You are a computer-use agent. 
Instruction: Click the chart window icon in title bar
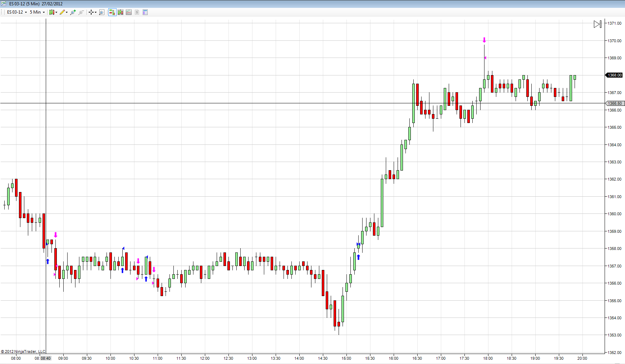pyautogui.click(x=4, y=4)
